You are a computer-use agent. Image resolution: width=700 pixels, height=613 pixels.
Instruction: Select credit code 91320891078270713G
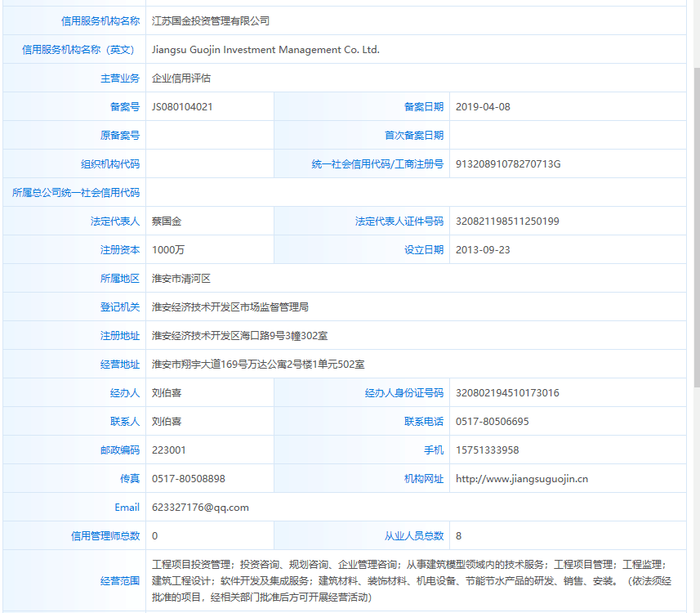pyautogui.click(x=508, y=164)
